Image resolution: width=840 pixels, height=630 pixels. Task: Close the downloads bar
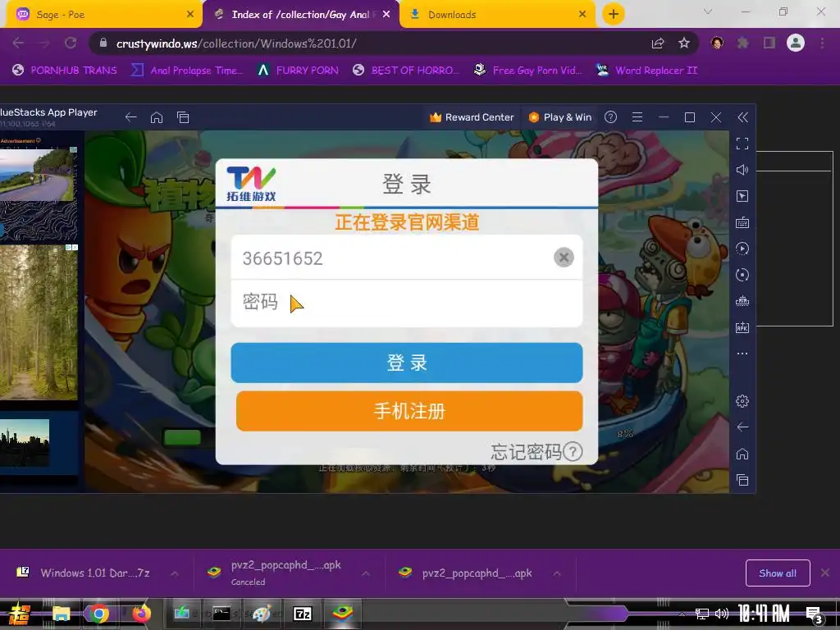[x=825, y=573]
